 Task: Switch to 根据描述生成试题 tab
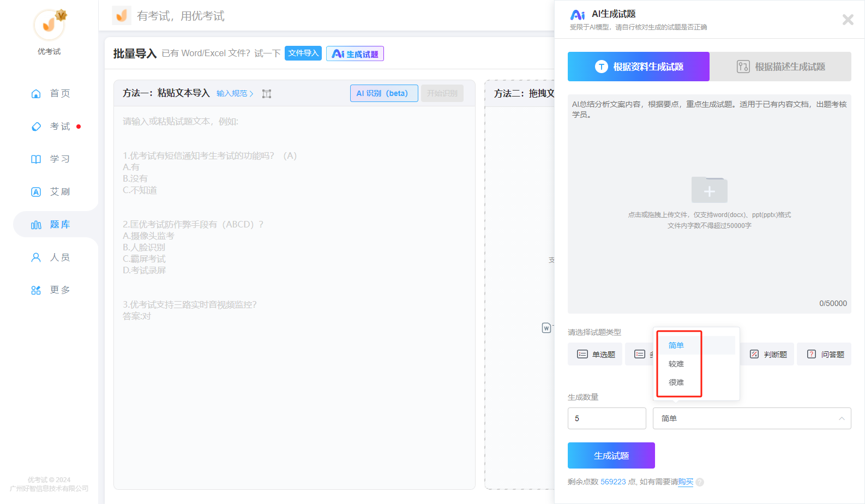pyautogui.click(x=780, y=67)
